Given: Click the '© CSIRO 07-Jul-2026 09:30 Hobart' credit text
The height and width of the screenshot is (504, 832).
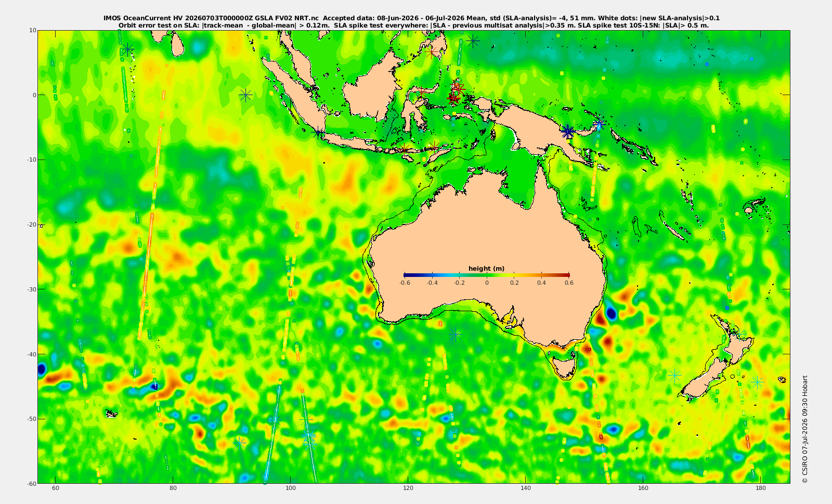Looking at the screenshot, I should [x=804, y=429].
